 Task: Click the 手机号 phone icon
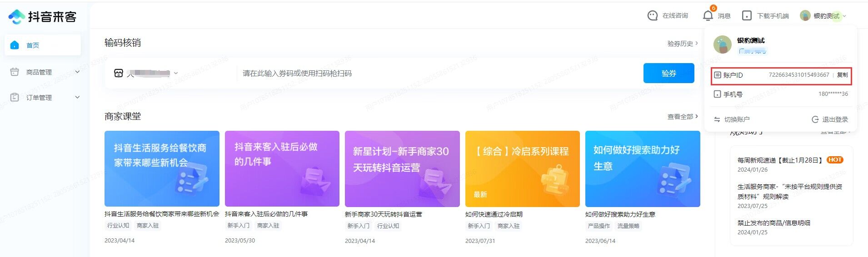pos(718,94)
